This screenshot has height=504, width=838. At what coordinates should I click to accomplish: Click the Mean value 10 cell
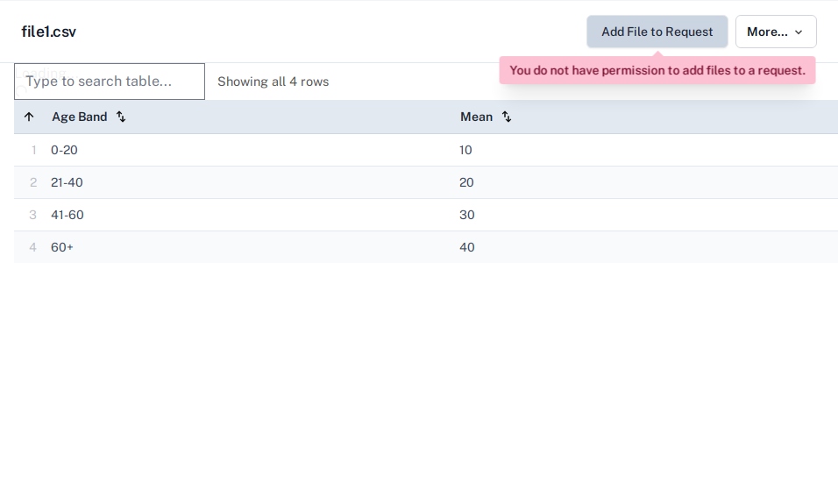(465, 150)
